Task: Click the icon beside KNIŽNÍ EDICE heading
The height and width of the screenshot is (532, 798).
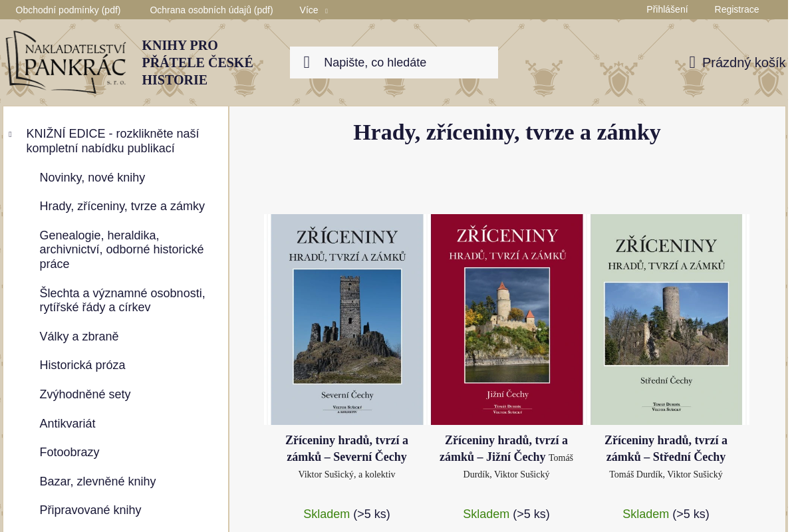Action: pyautogui.click(x=10, y=134)
